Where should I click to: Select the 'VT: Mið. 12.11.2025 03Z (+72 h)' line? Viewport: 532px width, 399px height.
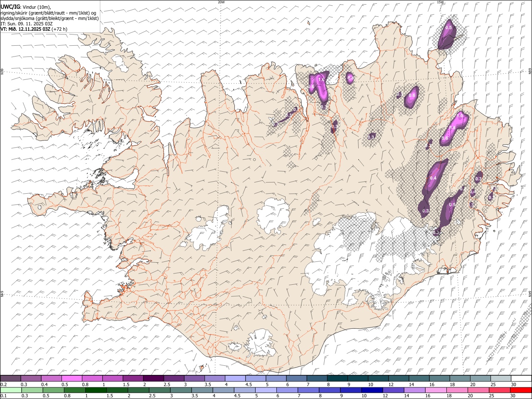point(34,29)
